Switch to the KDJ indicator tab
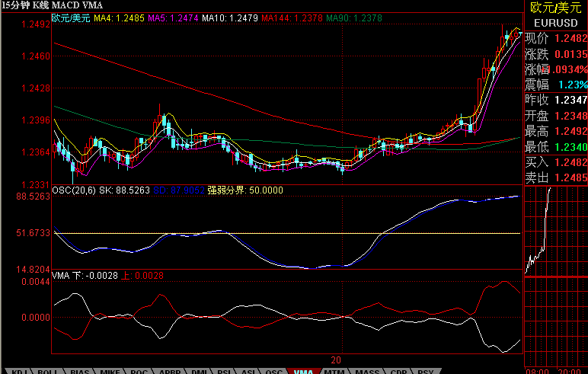588x374 pixels. click(x=18, y=371)
